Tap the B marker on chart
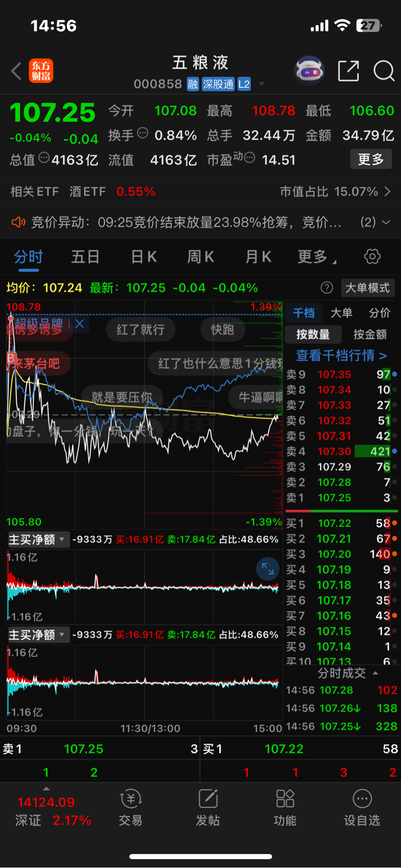 tap(11, 358)
